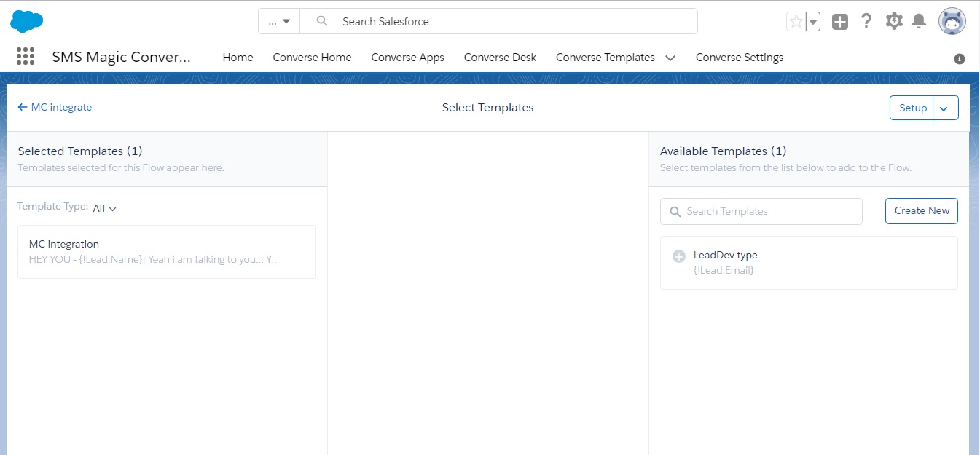Open Converse Settings tab
Image resolution: width=980 pixels, height=455 pixels.
pyautogui.click(x=740, y=58)
